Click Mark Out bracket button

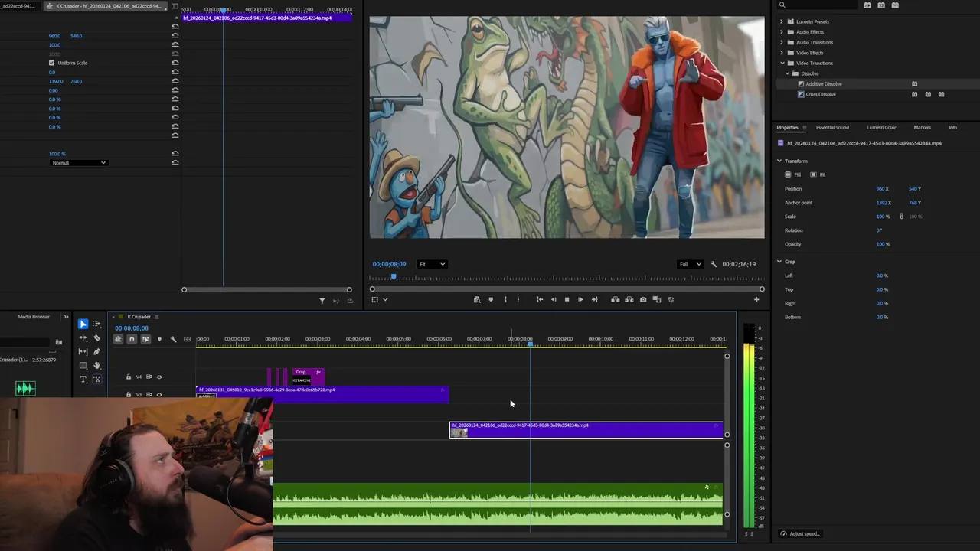pyautogui.click(x=518, y=299)
